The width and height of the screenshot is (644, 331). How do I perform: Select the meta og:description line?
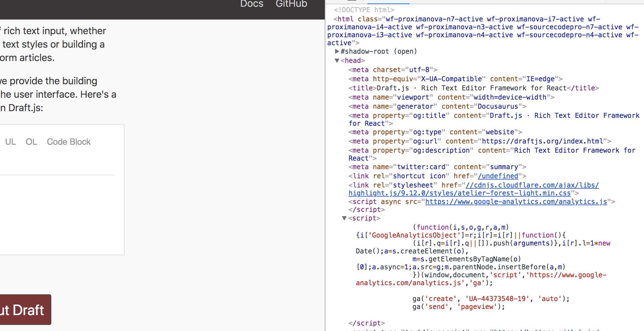click(x=492, y=154)
